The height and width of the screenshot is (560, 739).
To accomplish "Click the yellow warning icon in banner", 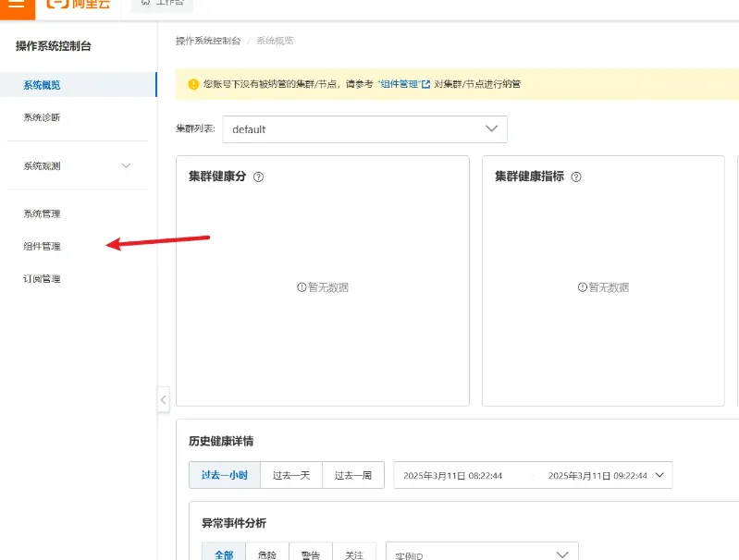I will pyautogui.click(x=193, y=84).
